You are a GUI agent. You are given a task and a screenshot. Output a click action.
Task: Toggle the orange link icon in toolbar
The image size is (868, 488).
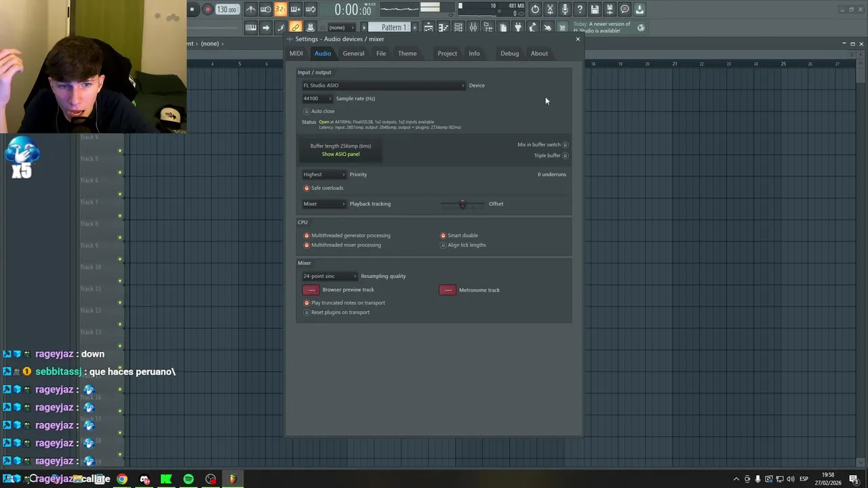pos(295,27)
